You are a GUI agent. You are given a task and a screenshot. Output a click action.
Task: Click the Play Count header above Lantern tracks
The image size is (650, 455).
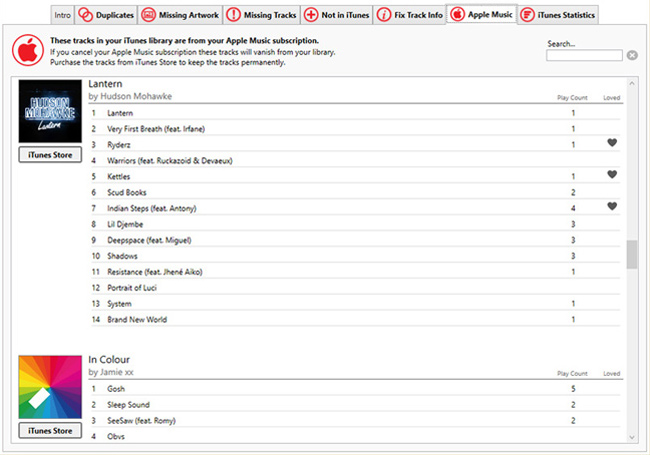point(572,98)
